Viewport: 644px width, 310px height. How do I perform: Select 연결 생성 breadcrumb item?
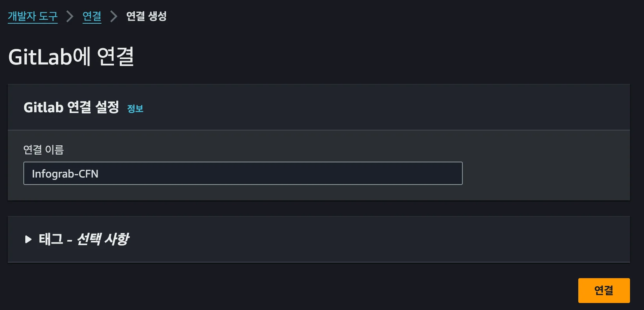[x=146, y=16]
